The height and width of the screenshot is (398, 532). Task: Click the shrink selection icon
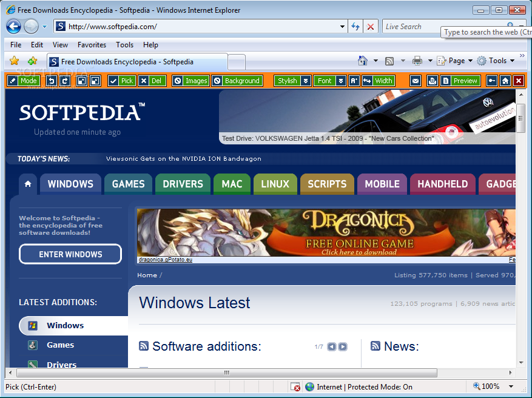pos(96,81)
